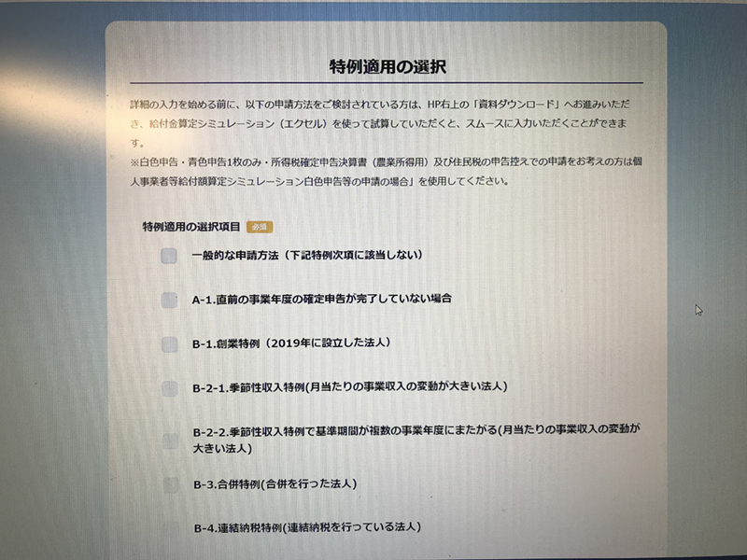Select B-3 合併特例 checkbox
747x560 pixels.
pos(171,484)
